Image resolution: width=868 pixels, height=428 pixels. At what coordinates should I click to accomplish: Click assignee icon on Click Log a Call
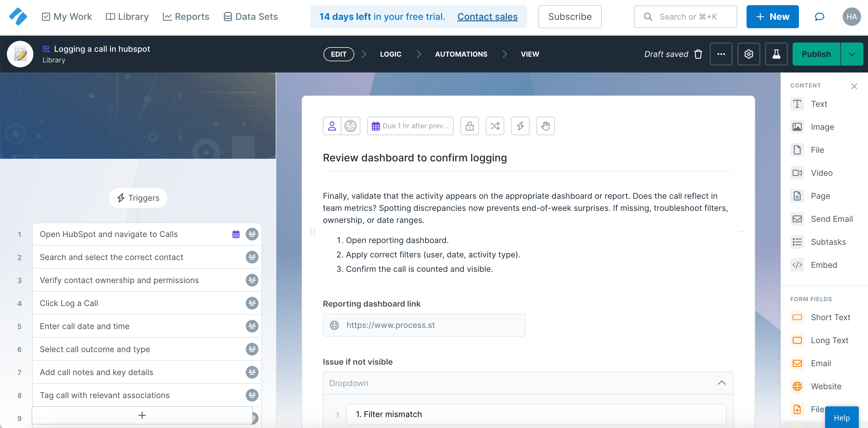[252, 303]
